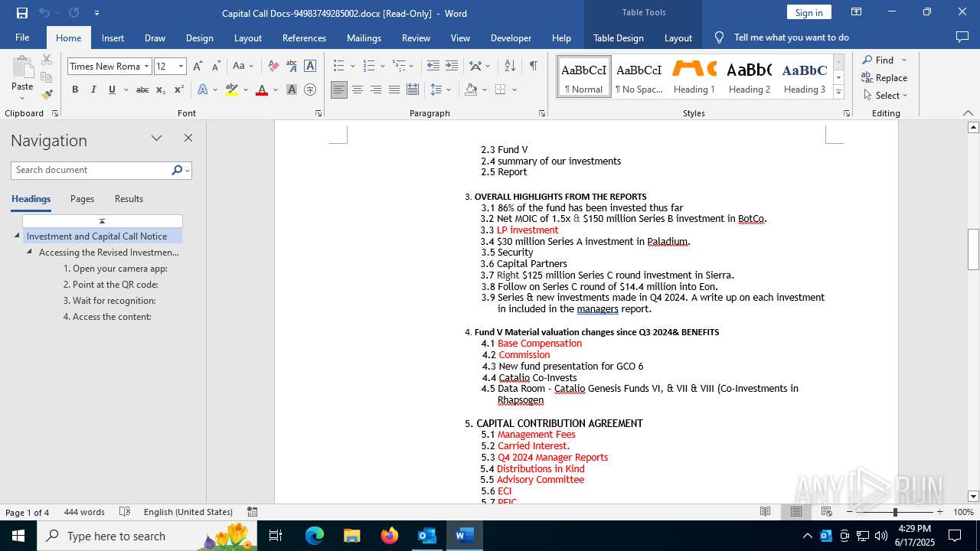Go to 'Accessing the Revised Investmen...' heading

click(x=109, y=253)
